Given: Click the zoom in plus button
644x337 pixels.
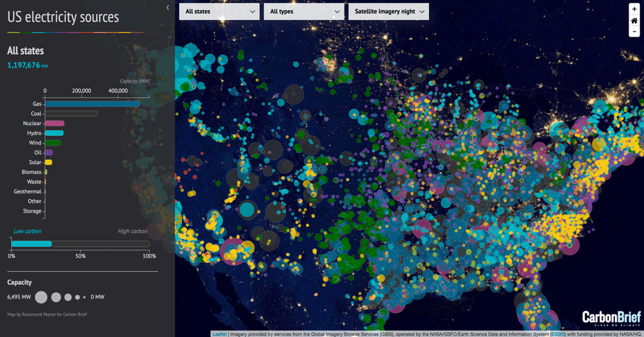Looking at the screenshot, I should (634, 10).
